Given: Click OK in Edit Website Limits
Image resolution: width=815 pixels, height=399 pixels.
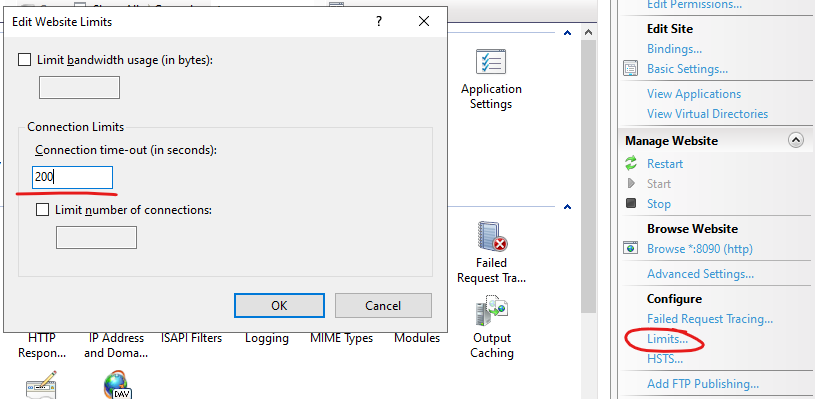Looking at the screenshot, I should 279,305.
